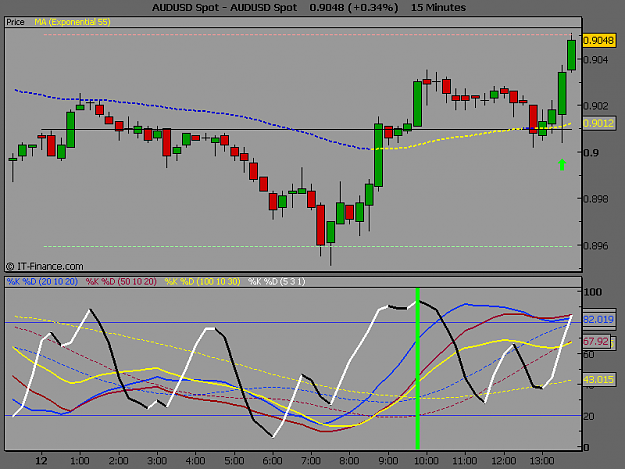Screen dimensions: 625x469
Task: Click the current price tag 0.9048
Action: pos(599,41)
